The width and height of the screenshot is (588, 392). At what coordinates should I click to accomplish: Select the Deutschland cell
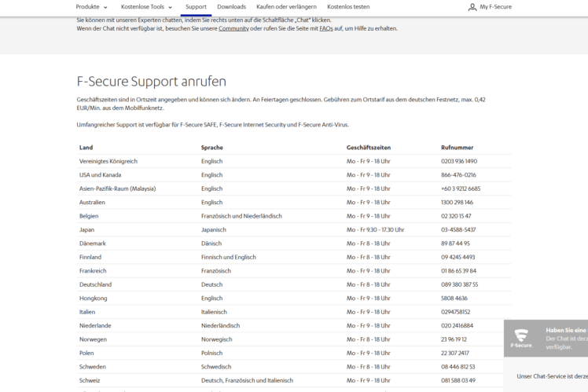click(96, 284)
